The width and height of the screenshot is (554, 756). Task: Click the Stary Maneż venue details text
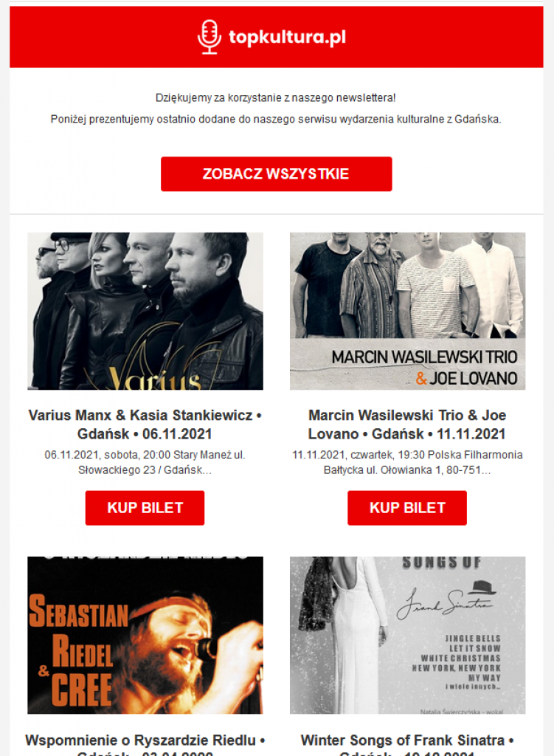click(x=145, y=462)
